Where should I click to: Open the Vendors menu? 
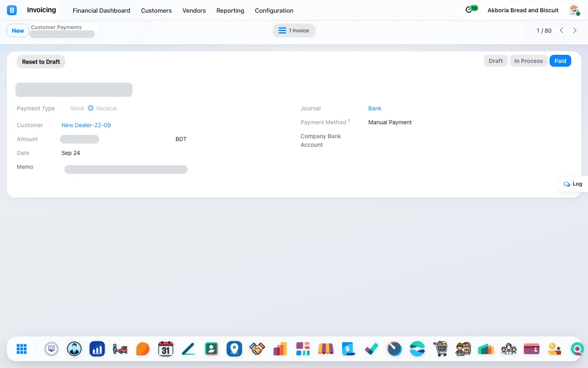click(194, 11)
